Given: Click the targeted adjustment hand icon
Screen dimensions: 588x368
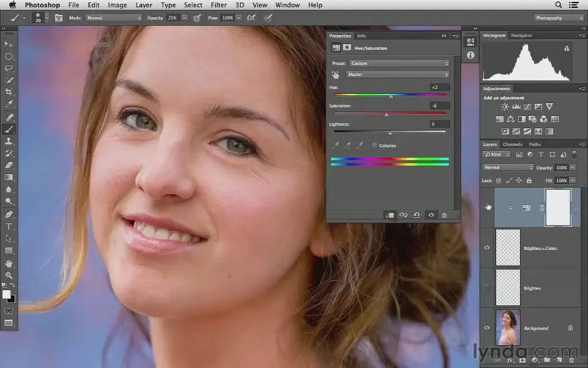Looking at the screenshot, I should (336, 75).
